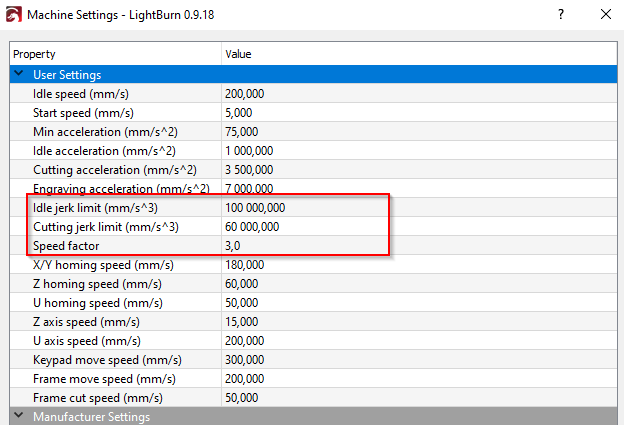
Task: Edit Idle jerk limit value 100 000,000
Action: pyautogui.click(x=255, y=208)
